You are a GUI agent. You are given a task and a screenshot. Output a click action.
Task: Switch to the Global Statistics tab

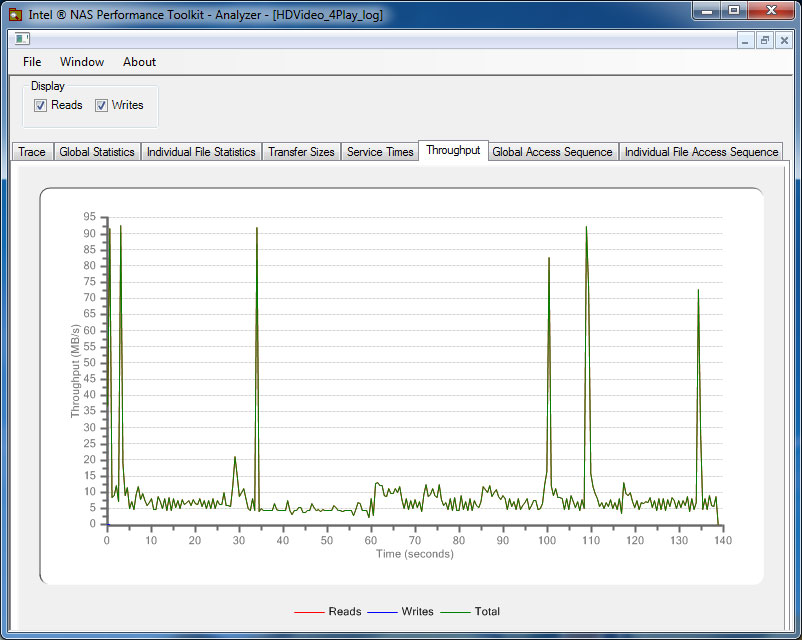[x=97, y=152]
